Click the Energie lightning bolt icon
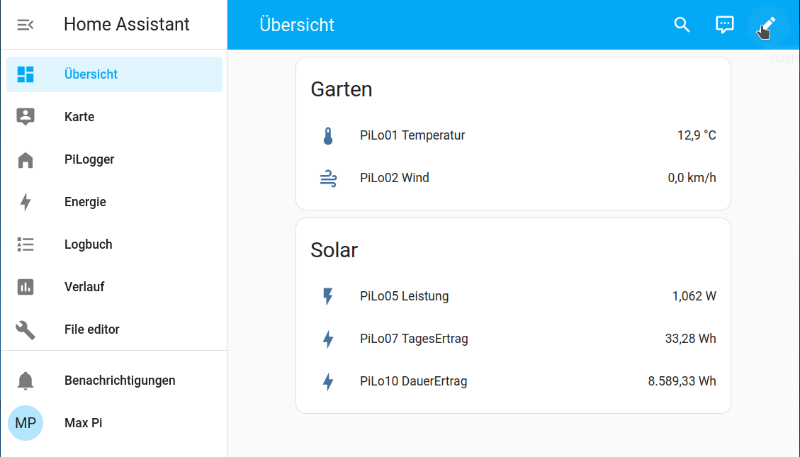800x457 pixels. [x=26, y=202]
